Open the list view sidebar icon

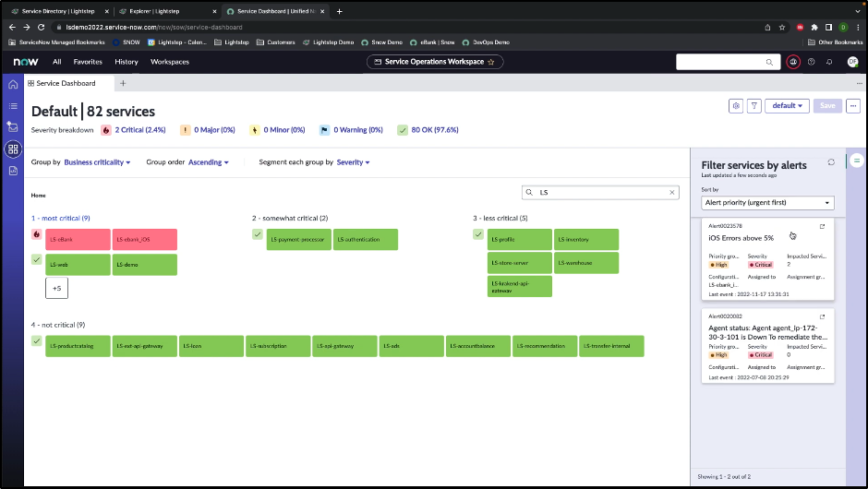(13, 106)
